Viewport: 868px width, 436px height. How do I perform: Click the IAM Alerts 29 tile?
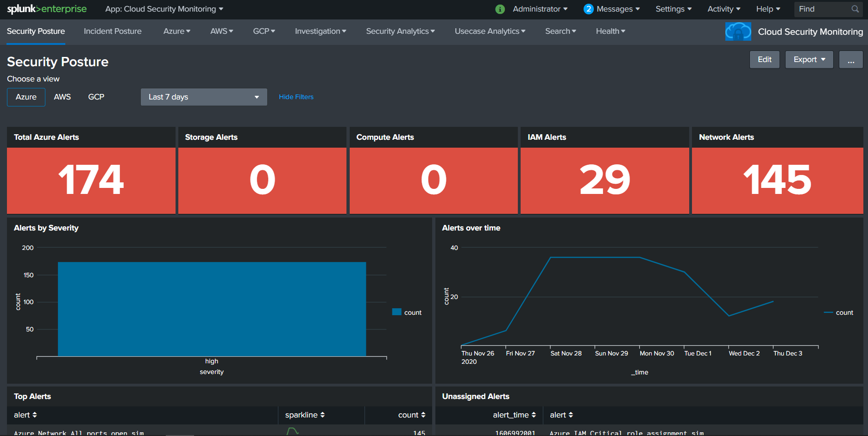pos(605,181)
